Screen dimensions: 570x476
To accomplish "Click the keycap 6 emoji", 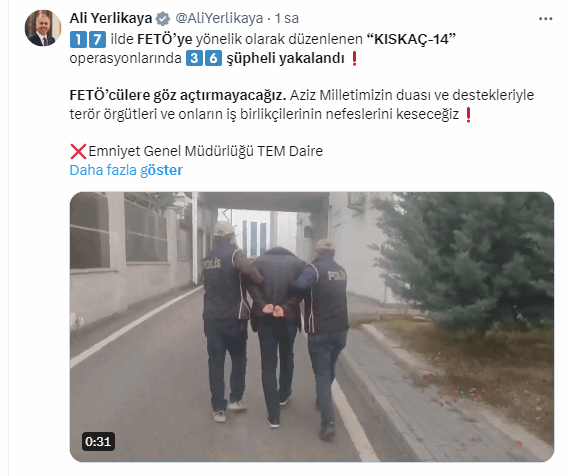I will [x=213, y=58].
